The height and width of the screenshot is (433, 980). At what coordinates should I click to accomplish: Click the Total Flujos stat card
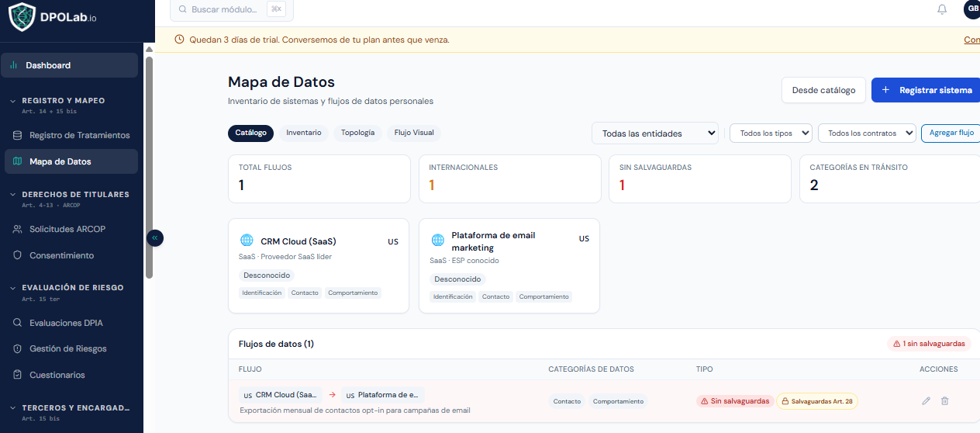point(319,178)
